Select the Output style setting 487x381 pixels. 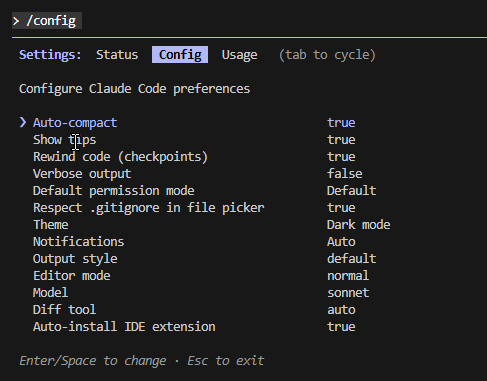(x=75, y=259)
